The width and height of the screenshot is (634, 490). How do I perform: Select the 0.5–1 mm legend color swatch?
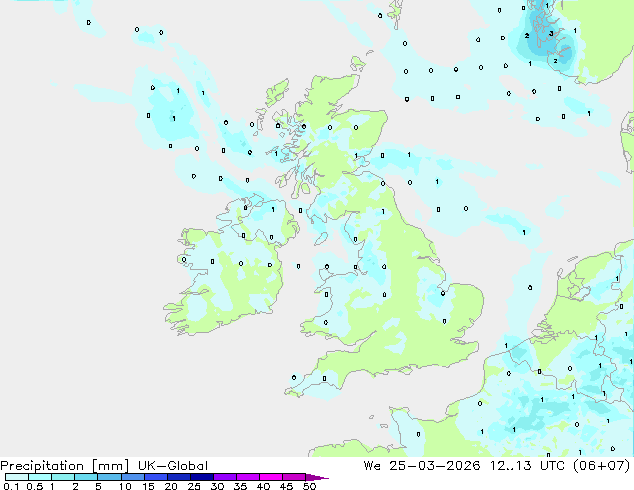pos(40,477)
